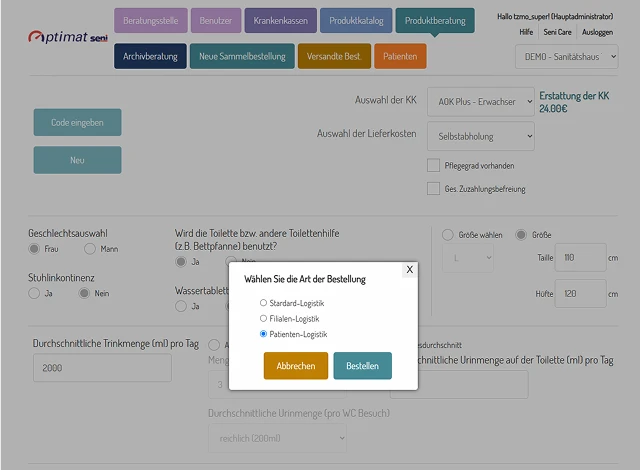Focus the Taille measurement field
The height and width of the screenshot is (470, 641).
pyautogui.click(x=580, y=257)
